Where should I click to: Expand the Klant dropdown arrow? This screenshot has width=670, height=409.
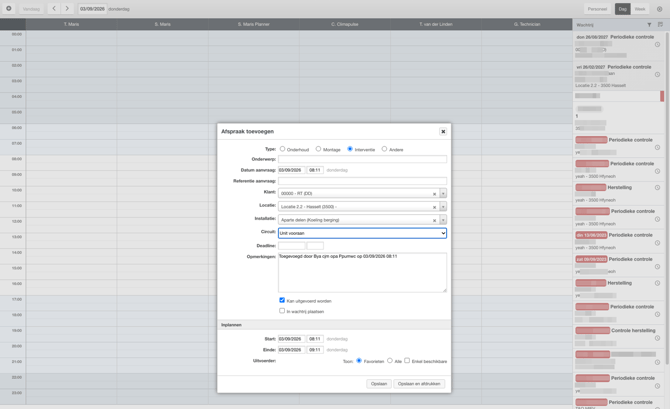443,194
